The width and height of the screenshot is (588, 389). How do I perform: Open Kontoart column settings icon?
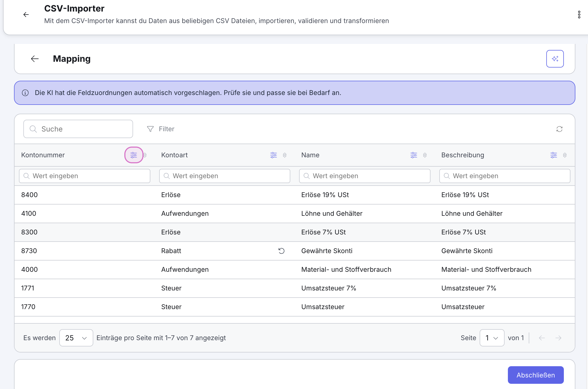pyautogui.click(x=274, y=155)
